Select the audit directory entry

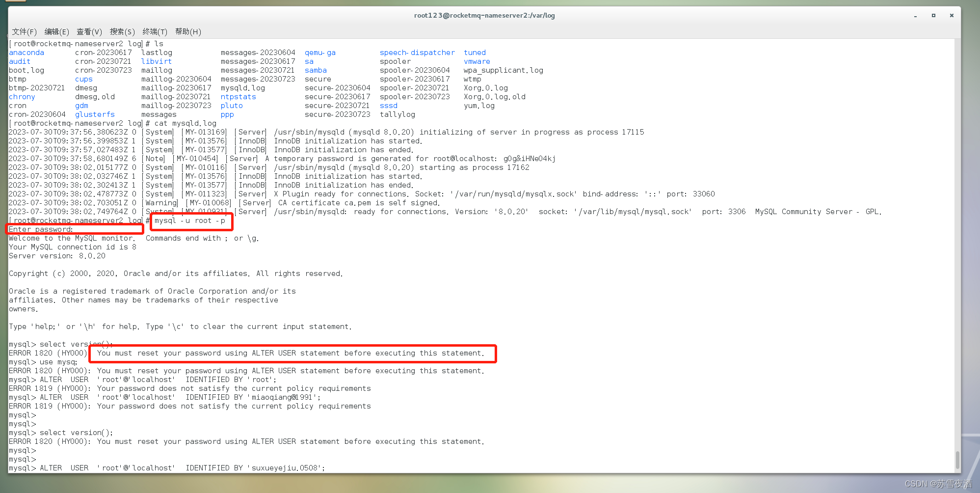click(x=19, y=61)
